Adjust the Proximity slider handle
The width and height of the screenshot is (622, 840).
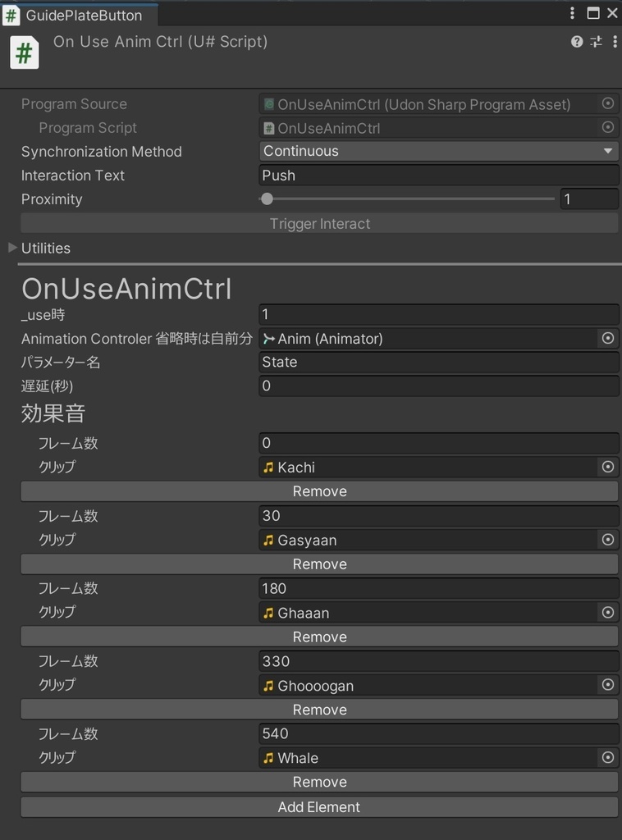[266, 199]
